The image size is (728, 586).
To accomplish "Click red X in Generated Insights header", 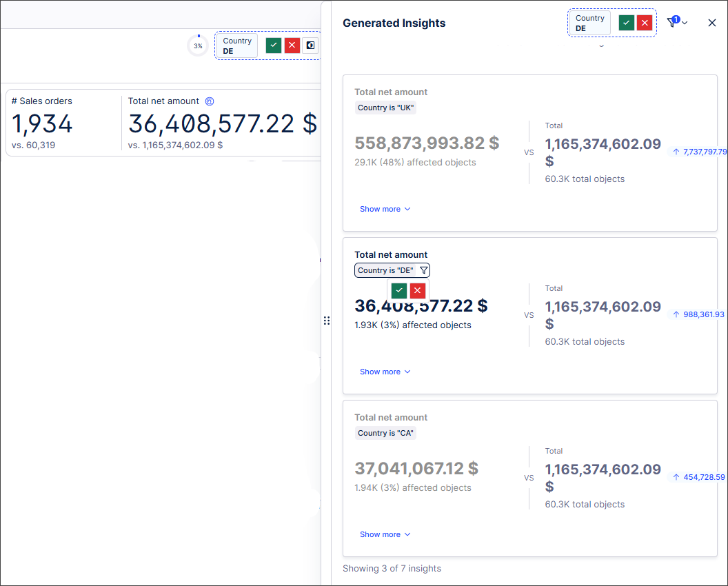I will click(x=645, y=23).
